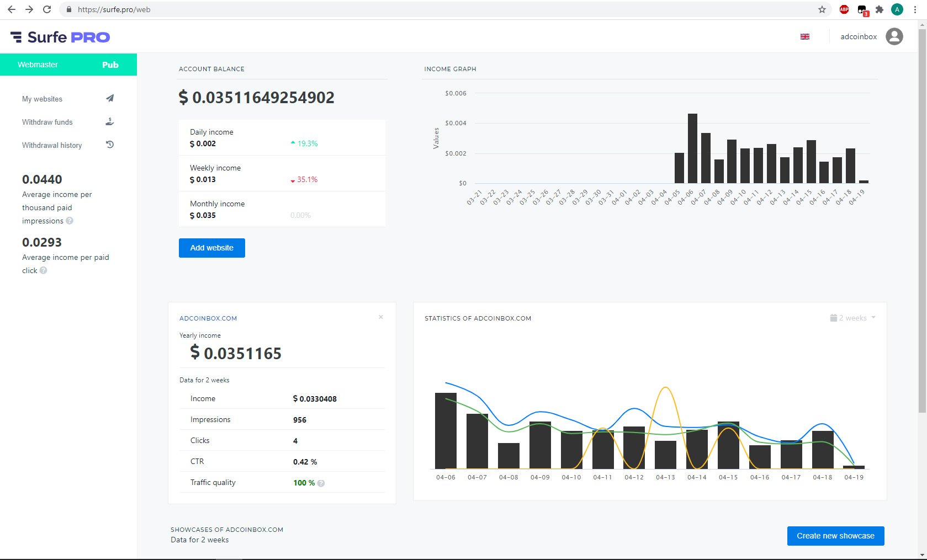The image size is (927, 560).
Task: Click the Impressions value 956
Action: [x=300, y=420]
